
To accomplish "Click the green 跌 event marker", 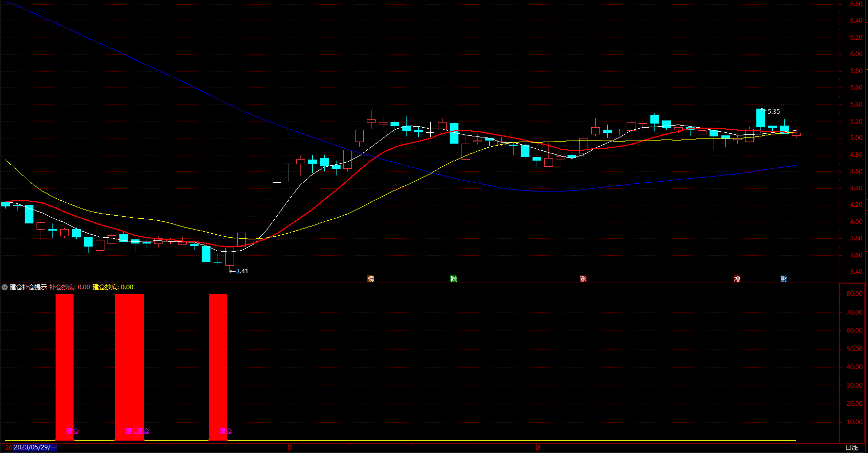I will pos(453,278).
